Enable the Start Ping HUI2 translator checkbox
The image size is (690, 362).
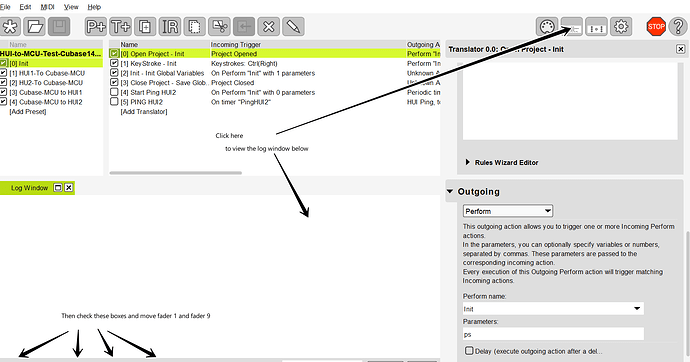114,92
